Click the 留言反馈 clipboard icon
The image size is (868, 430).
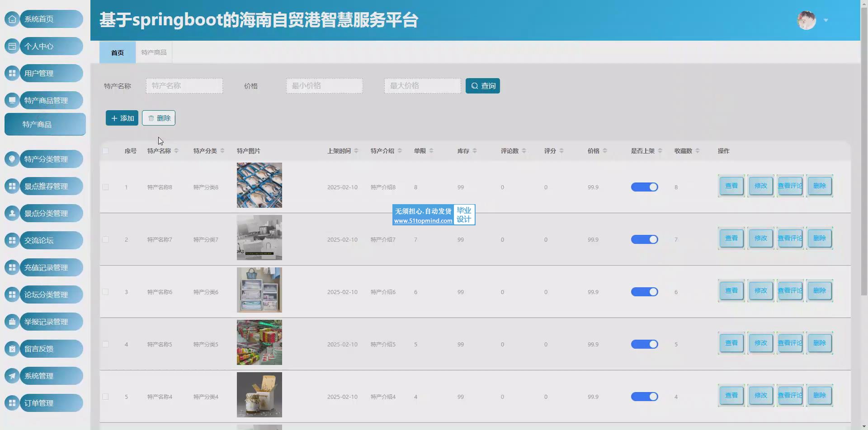tap(12, 349)
